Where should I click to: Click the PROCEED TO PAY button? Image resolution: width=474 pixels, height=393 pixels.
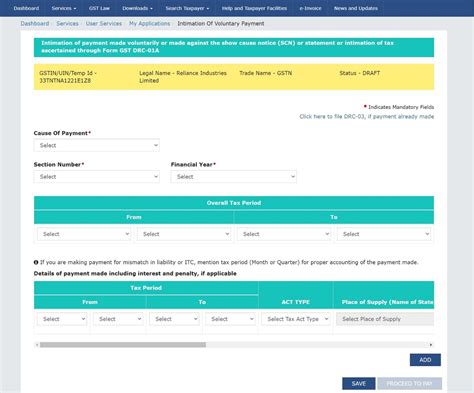click(410, 383)
